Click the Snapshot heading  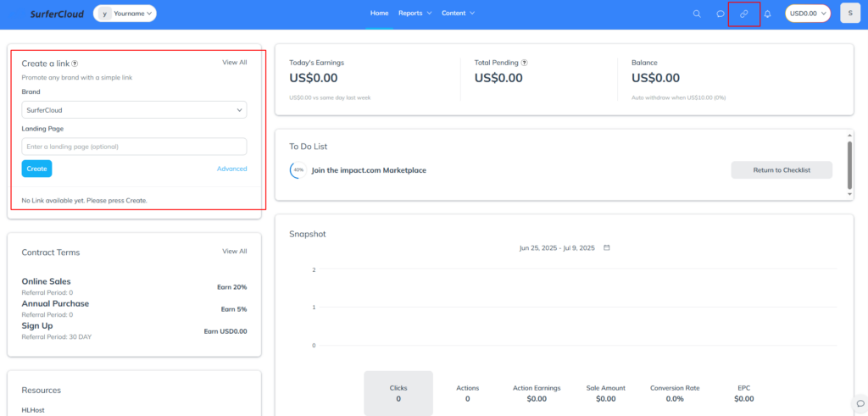pos(308,234)
